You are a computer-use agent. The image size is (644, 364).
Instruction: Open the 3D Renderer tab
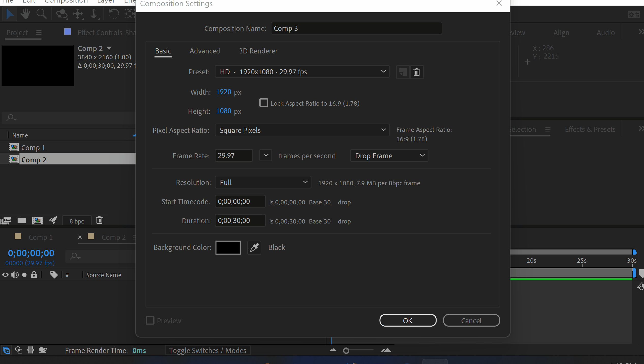[258, 51]
